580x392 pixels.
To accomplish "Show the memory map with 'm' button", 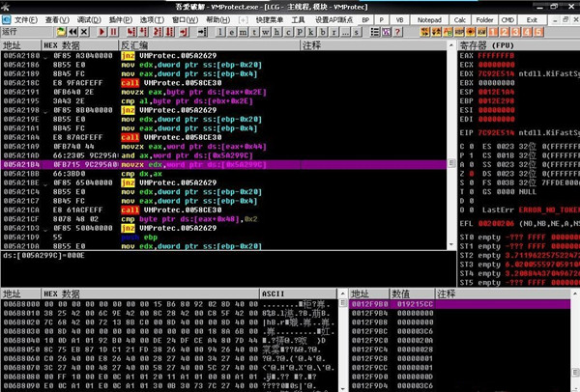I will 243,32.
